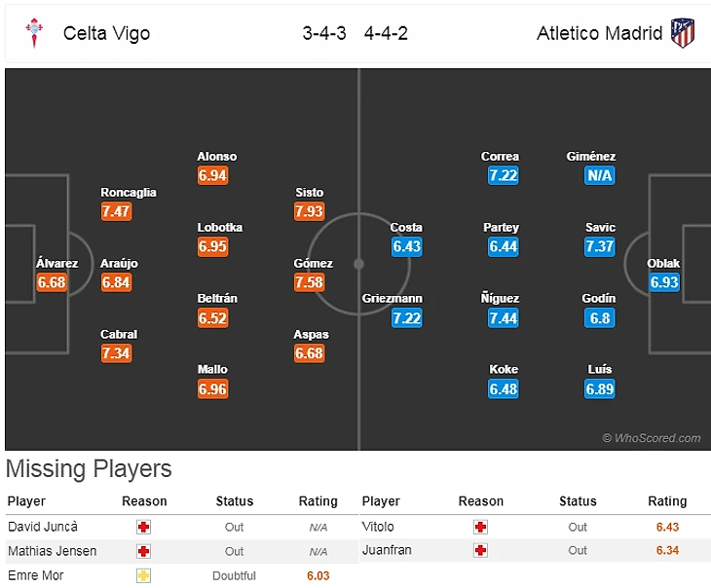Open Celta Vigo team name link

pos(107,33)
